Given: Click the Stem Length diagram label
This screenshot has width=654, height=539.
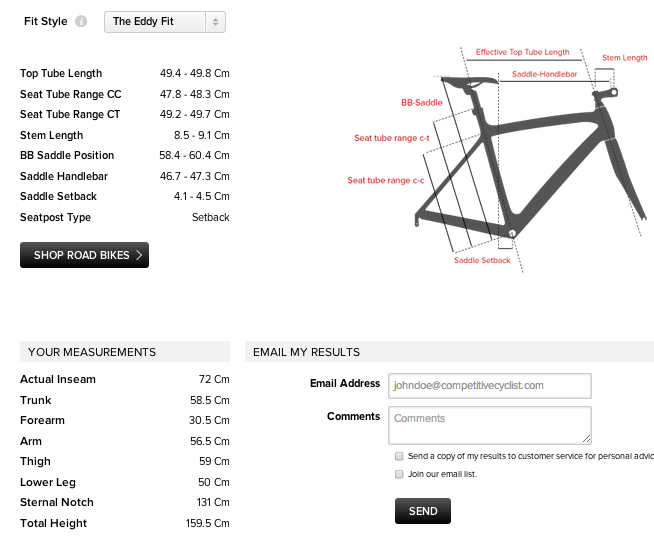Looking at the screenshot, I should (x=625, y=58).
